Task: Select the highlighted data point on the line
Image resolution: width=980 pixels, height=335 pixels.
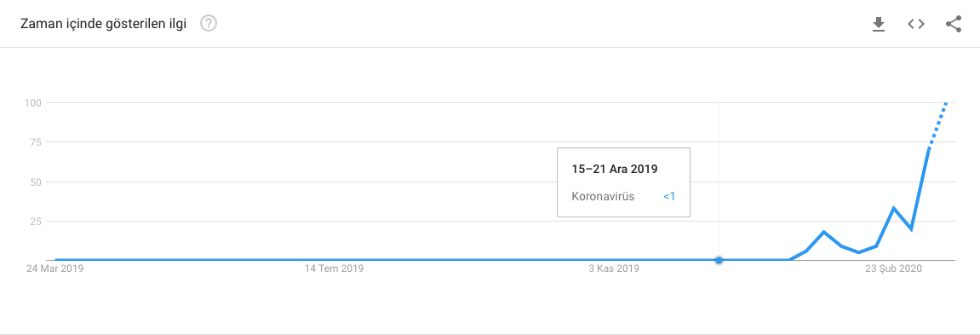Action: coord(719,260)
